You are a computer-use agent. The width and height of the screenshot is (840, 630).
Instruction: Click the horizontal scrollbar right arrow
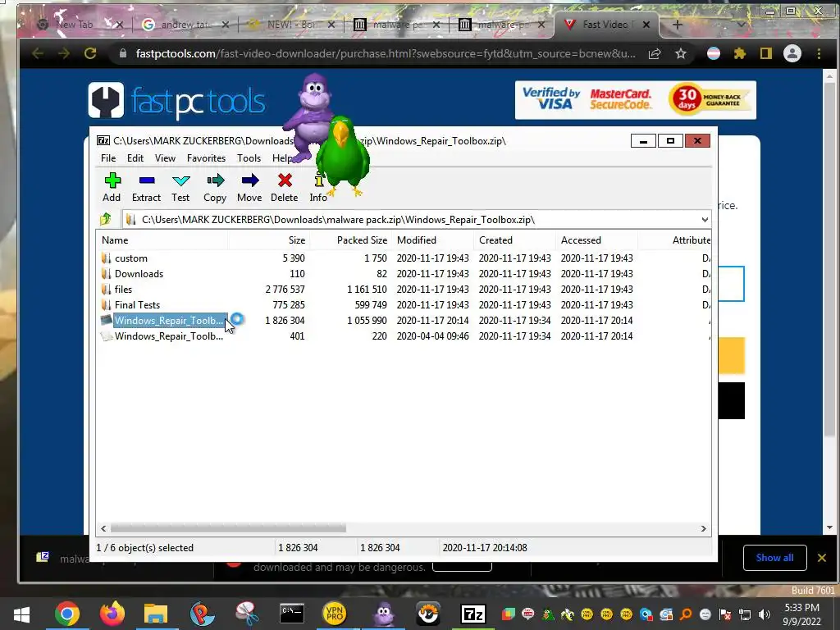pos(703,529)
